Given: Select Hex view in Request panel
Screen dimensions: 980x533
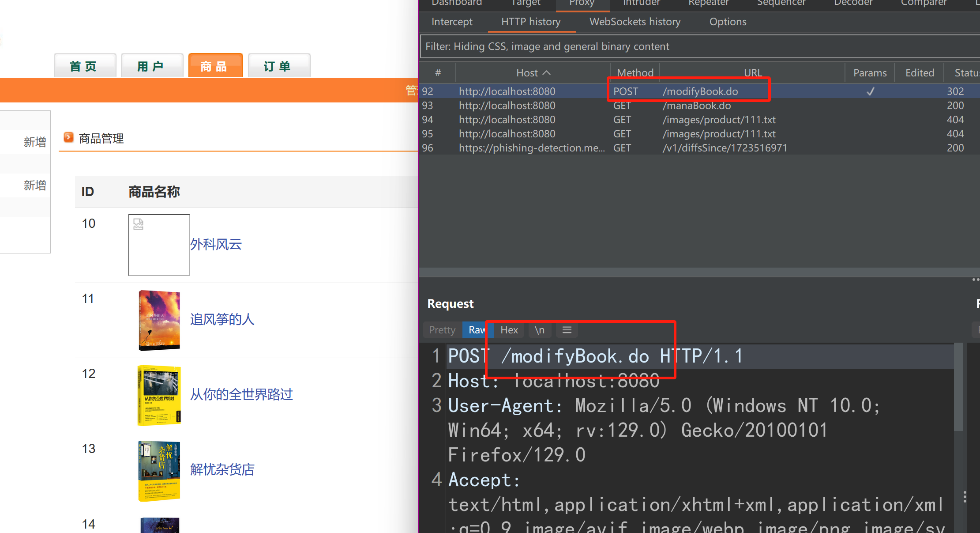Looking at the screenshot, I should tap(509, 330).
